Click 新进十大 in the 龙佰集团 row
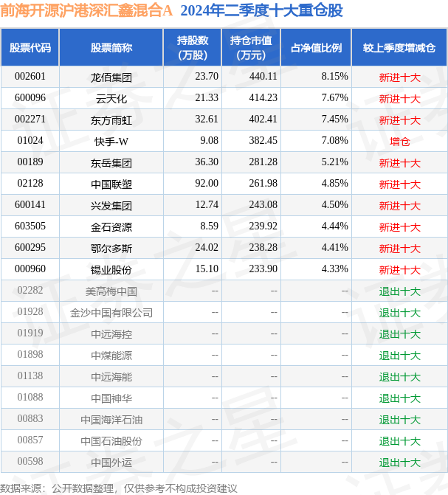This screenshot has width=448, height=495. (x=400, y=77)
